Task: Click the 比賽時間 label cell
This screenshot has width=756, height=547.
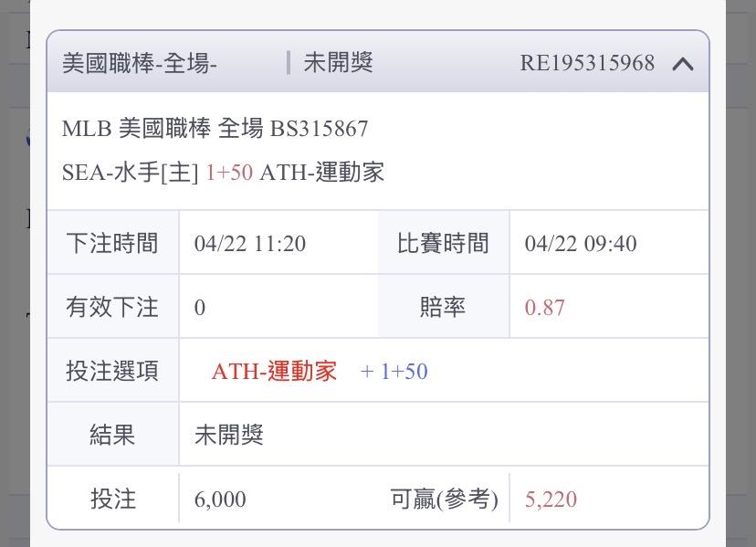Action: coord(443,244)
